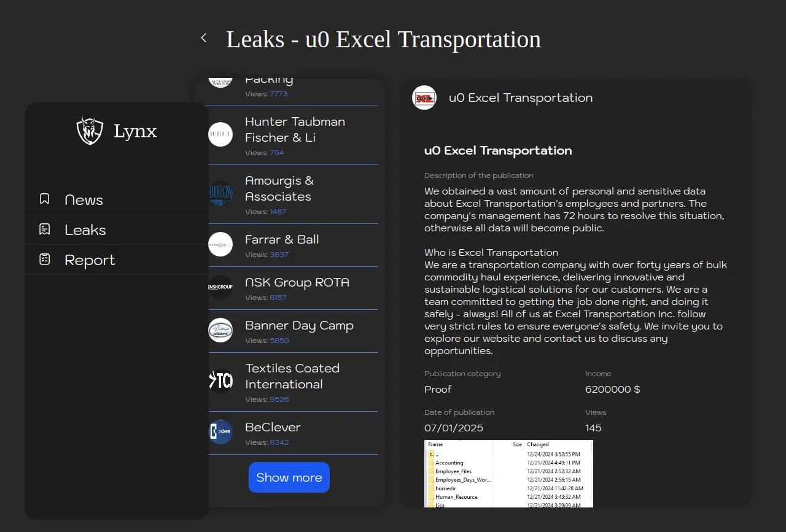Click the Amourgis & Associates logo
The image size is (786, 532).
[x=220, y=193]
